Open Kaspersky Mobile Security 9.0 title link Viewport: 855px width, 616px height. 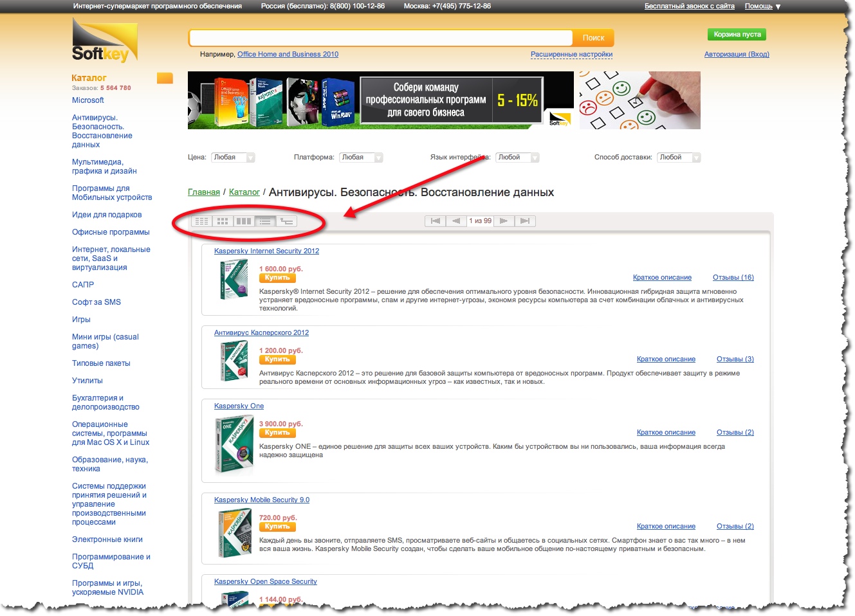(262, 500)
